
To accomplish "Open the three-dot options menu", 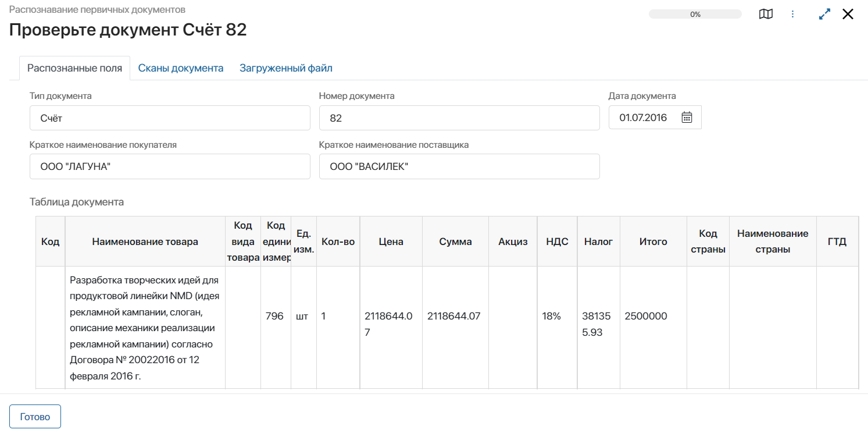I will pyautogui.click(x=792, y=14).
